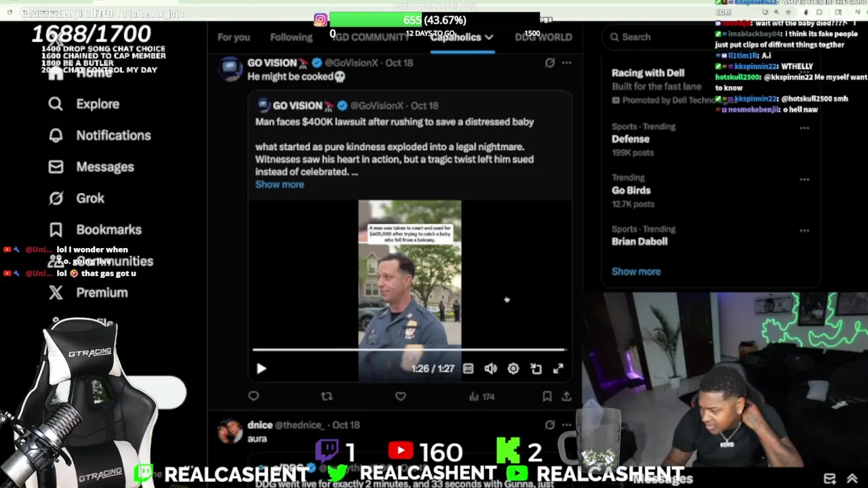Open Oct 18 timestamp of GO VISION post
This screenshot has width=868, height=488.
399,63
